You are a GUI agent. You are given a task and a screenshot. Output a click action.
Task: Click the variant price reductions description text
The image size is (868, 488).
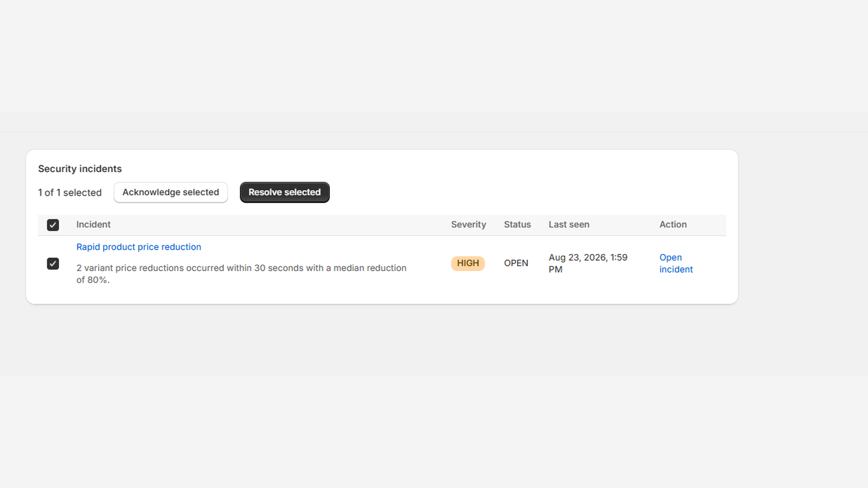(241, 274)
